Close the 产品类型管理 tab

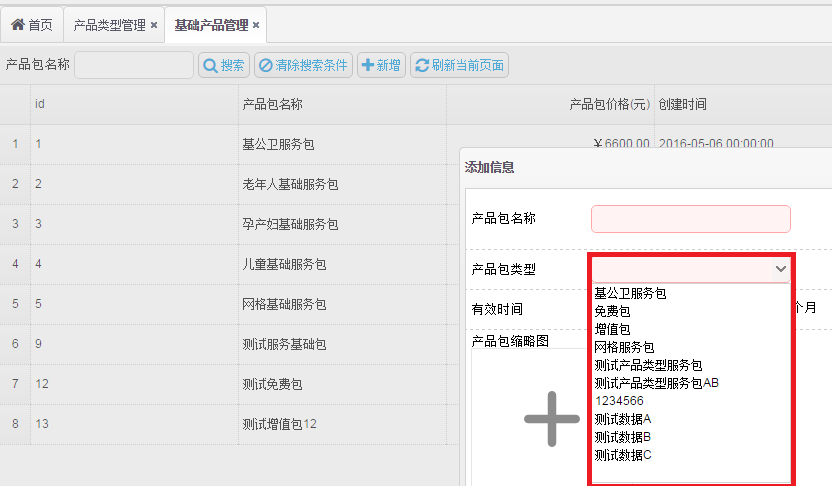[153, 25]
